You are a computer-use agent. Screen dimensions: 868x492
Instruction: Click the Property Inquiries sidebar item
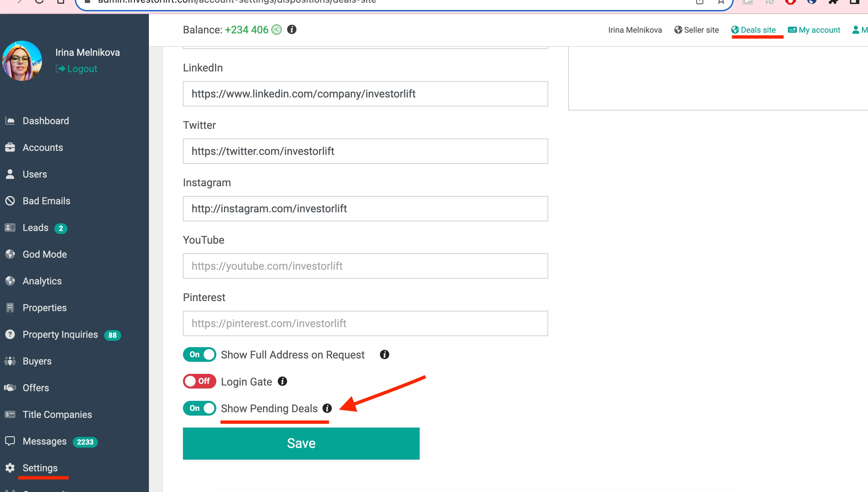pyautogui.click(x=60, y=334)
